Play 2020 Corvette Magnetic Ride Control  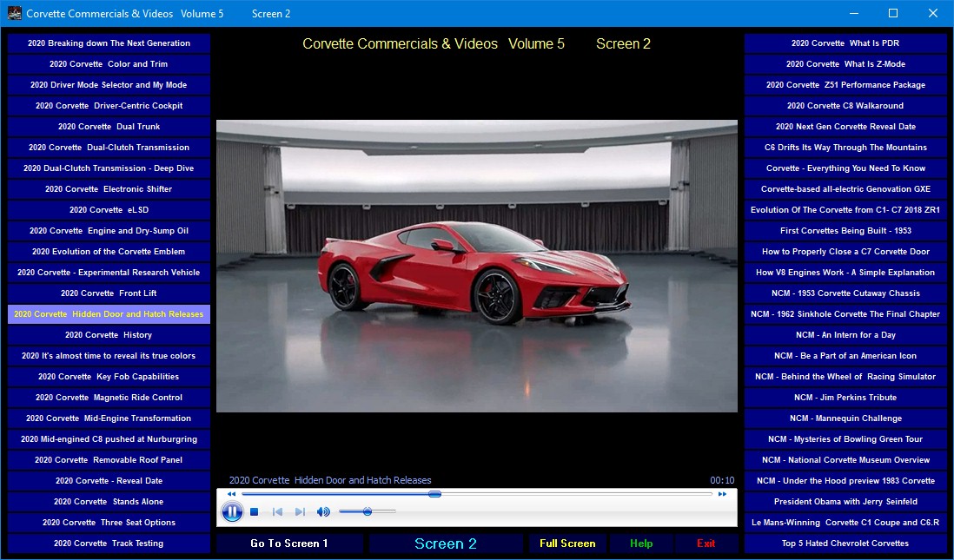[x=109, y=398]
